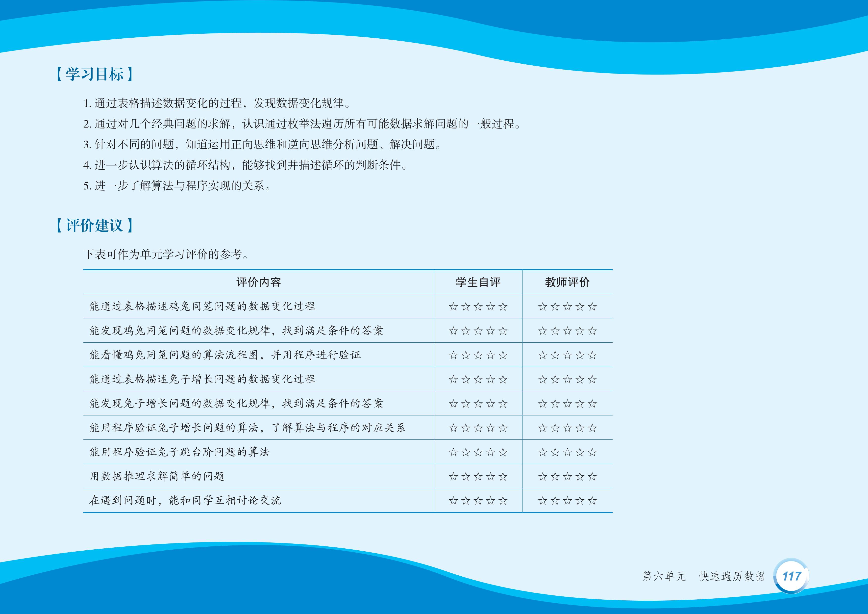Click the 教师评价 column header
Image resolution: width=868 pixels, height=614 pixels.
[x=568, y=282]
